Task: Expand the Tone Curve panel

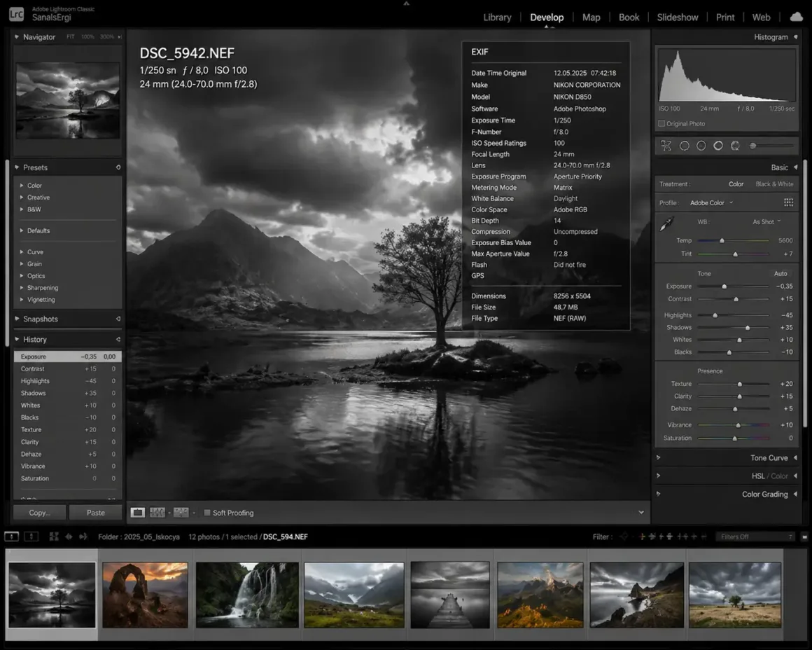Action: coord(769,458)
